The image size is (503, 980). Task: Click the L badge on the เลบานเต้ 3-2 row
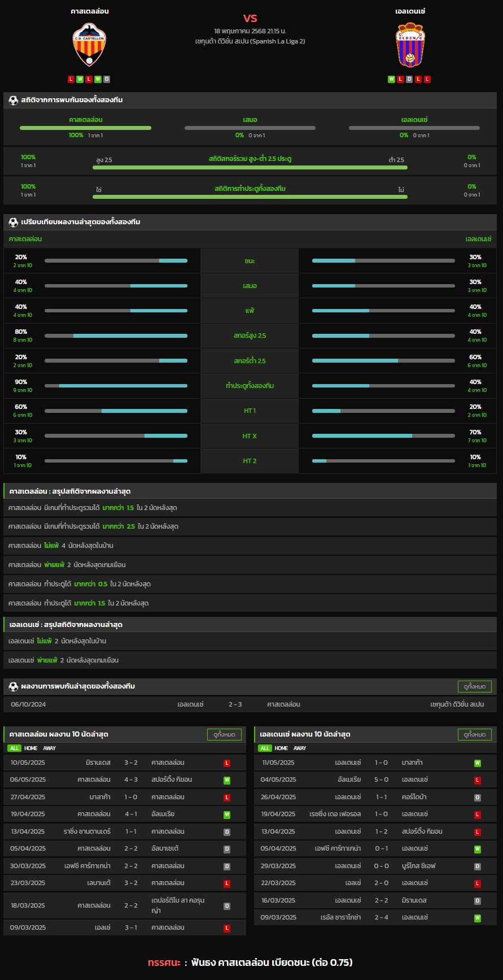point(227,883)
